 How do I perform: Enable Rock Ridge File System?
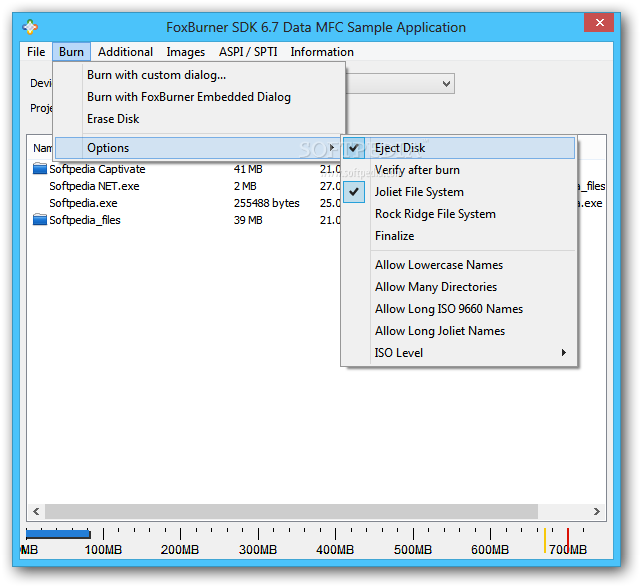click(x=459, y=214)
